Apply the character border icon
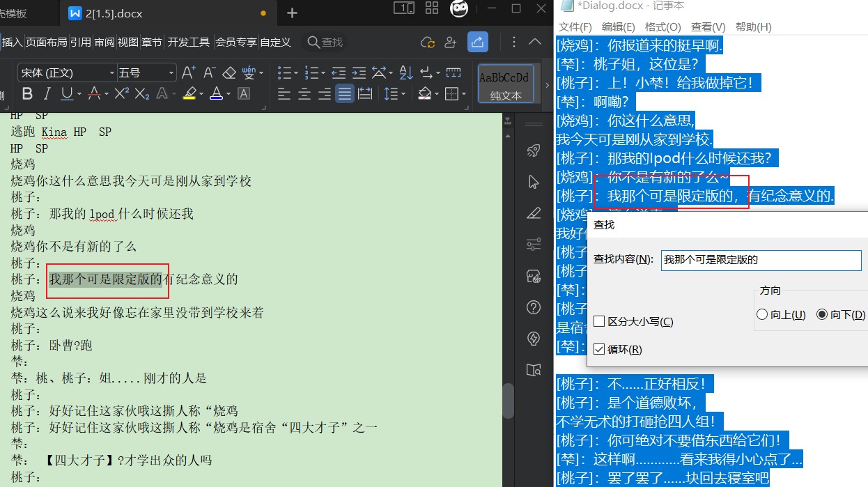The height and width of the screenshot is (487, 868). tap(244, 93)
